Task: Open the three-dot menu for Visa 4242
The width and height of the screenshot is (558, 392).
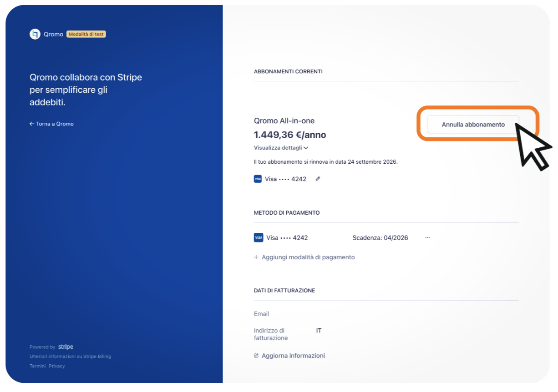Action: [x=427, y=237]
